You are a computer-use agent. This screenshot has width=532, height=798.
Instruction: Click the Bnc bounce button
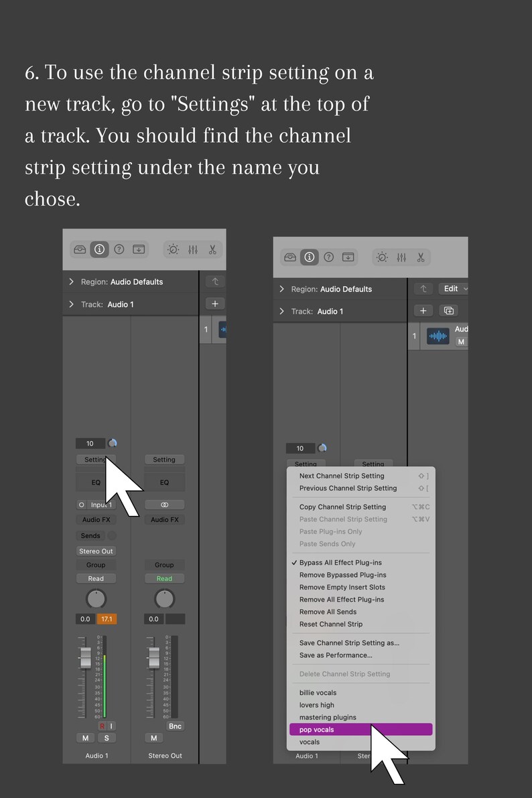(175, 726)
